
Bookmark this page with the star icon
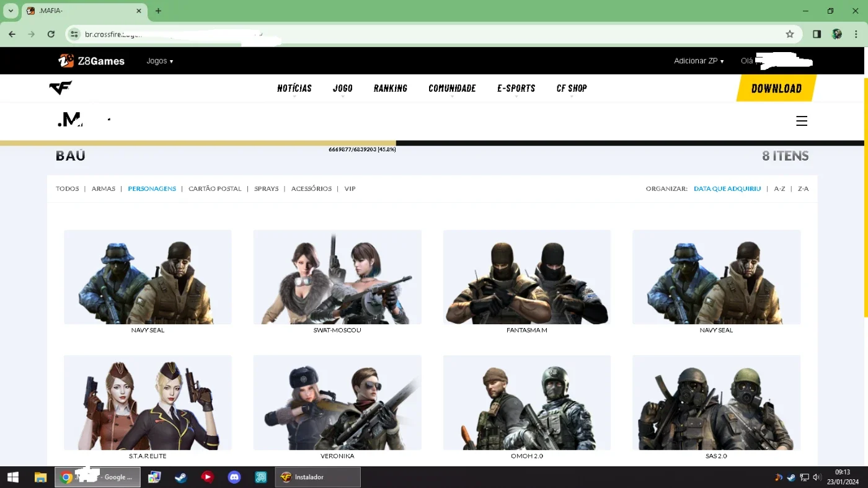point(789,34)
